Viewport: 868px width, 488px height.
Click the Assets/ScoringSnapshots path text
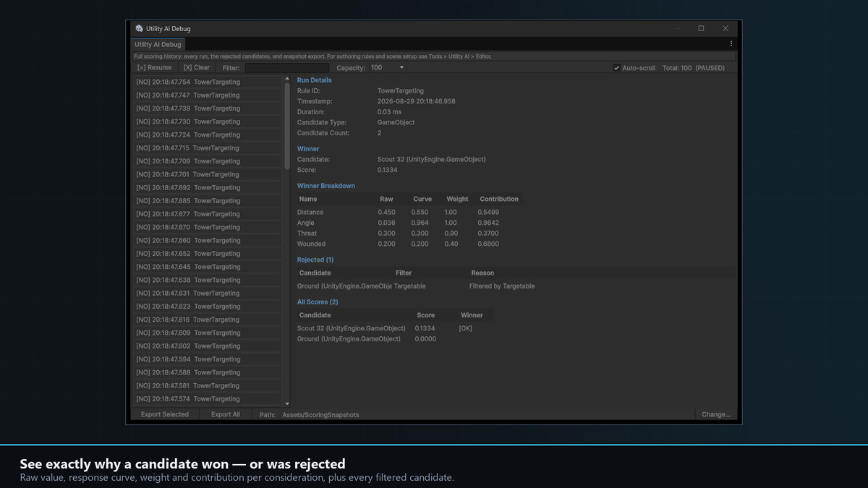320,415
